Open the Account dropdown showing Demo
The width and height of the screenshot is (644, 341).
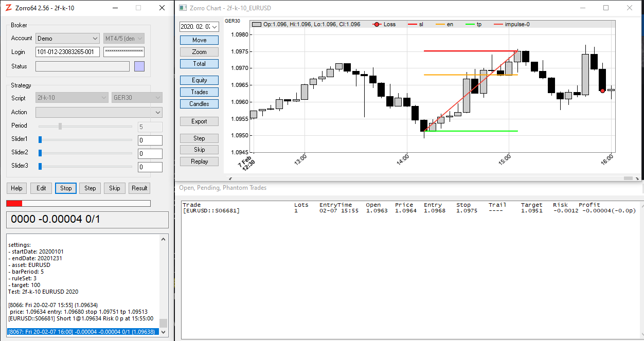tap(67, 39)
